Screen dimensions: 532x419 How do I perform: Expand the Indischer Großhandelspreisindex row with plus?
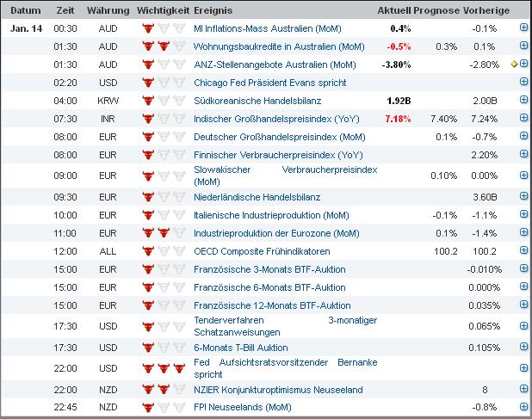[523, 119]
